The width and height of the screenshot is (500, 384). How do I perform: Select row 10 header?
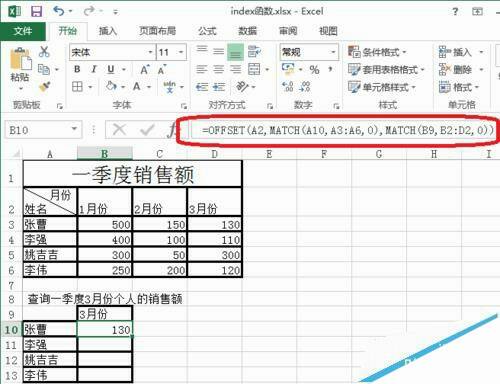tap(11, 329)
